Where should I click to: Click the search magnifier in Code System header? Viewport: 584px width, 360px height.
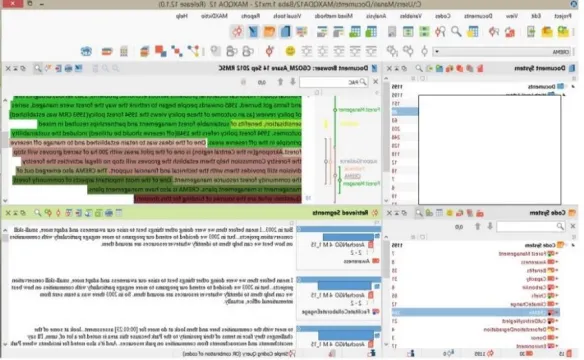click(419, 213)
